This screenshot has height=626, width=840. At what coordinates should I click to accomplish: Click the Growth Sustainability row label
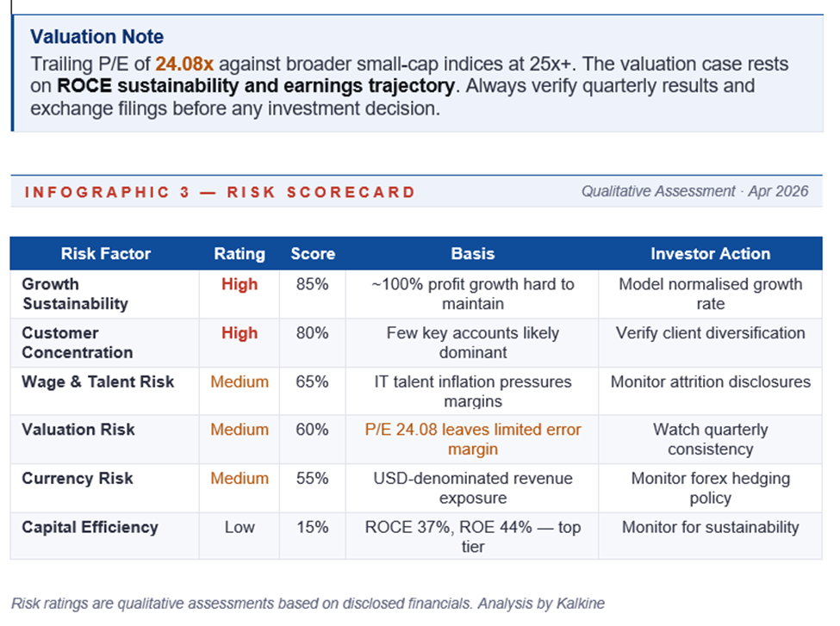[75, 294]
